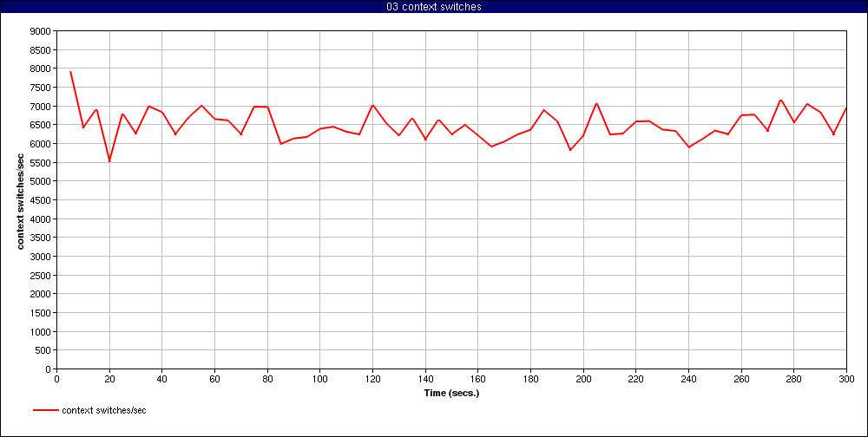Screen dimensions: 868x437
Task: Click the x-axis value 260
Action: (x=741, y=379)
